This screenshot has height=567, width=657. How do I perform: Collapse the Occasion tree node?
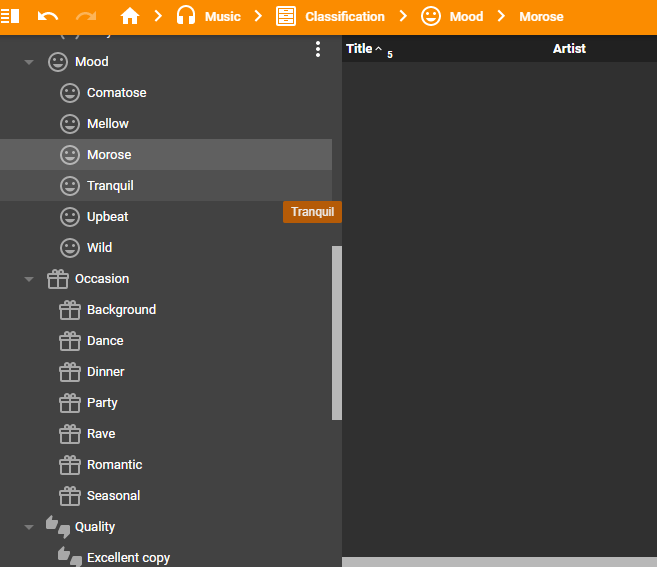coord(29,279)
